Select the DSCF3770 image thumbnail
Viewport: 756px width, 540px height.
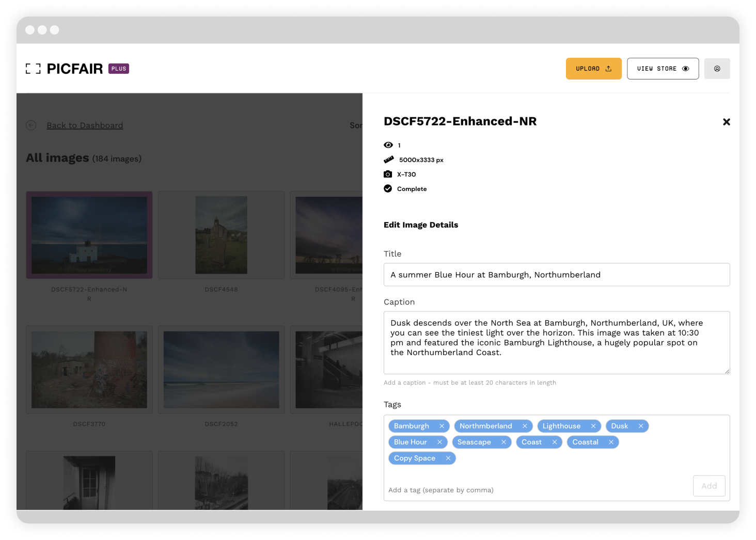click(89, 370)
